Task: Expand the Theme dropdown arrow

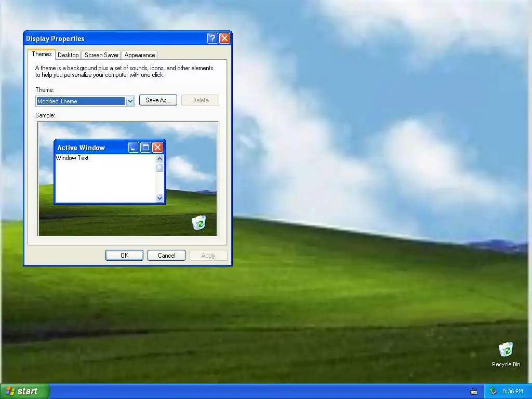Action: (x=130, y=101)
